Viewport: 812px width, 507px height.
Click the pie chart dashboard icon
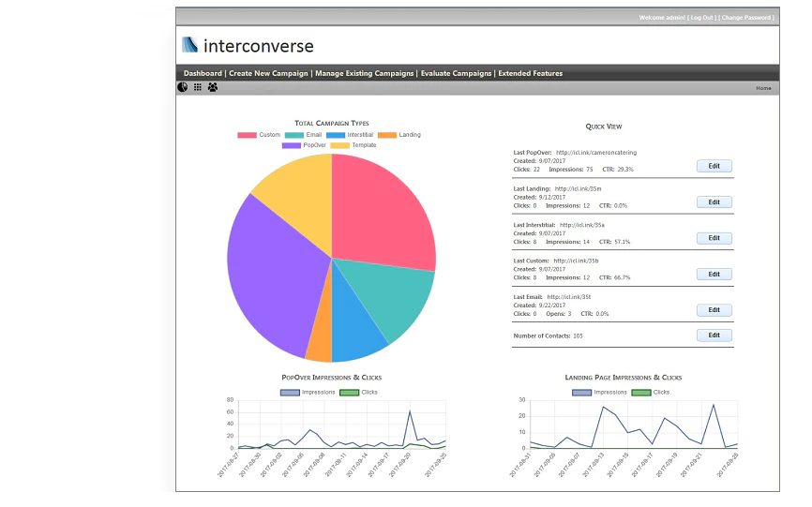coord(182,87)
